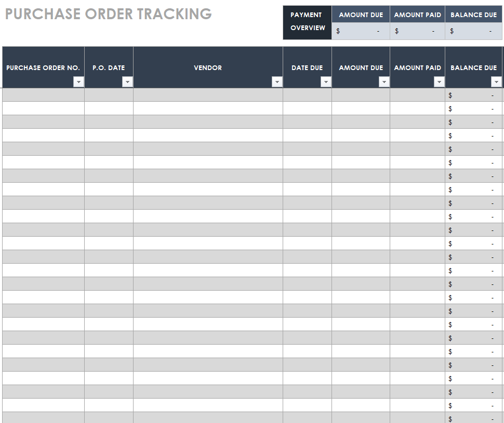This screenshot has height=423, width=504.
Task: Expand the Vendor column filter arrow
Action: pos(277,82)
